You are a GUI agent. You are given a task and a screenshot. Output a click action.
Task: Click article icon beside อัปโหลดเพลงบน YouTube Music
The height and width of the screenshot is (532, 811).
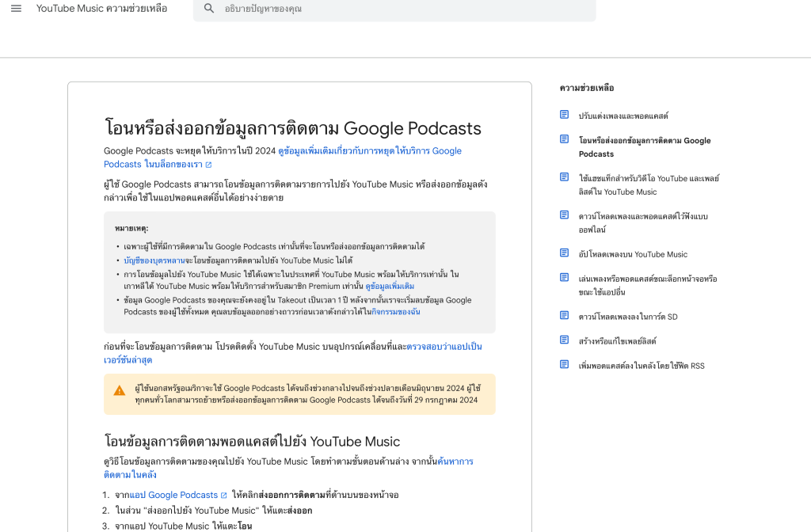tap(564, 253)
